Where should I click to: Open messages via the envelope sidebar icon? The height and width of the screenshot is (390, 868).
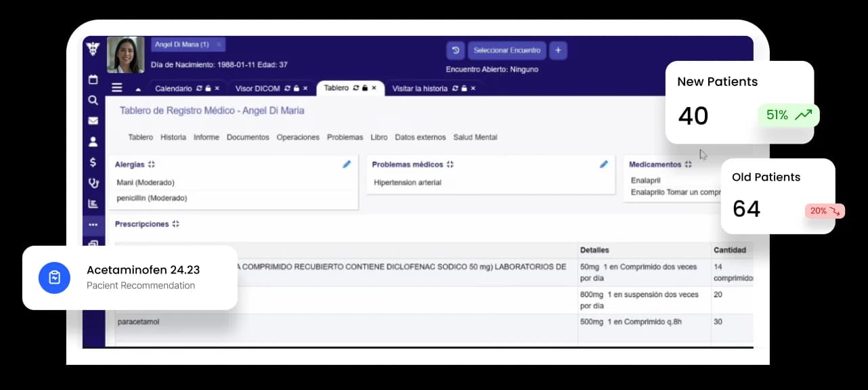(93, 121)
